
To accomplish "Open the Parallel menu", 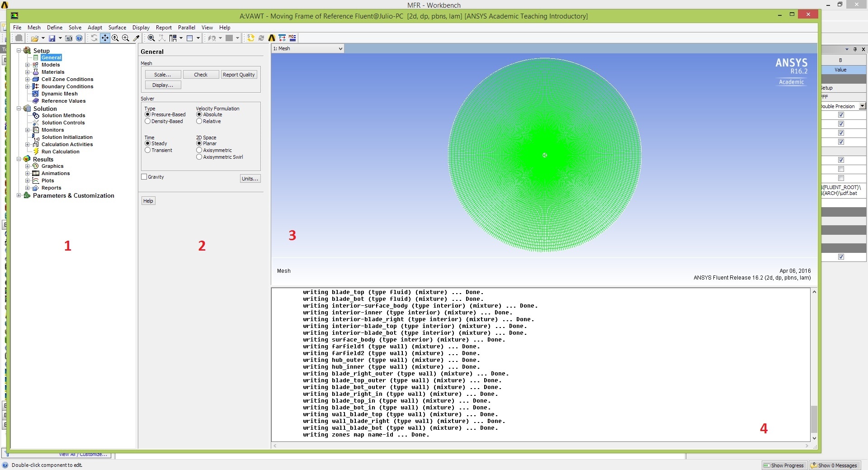I will (187, 28).
